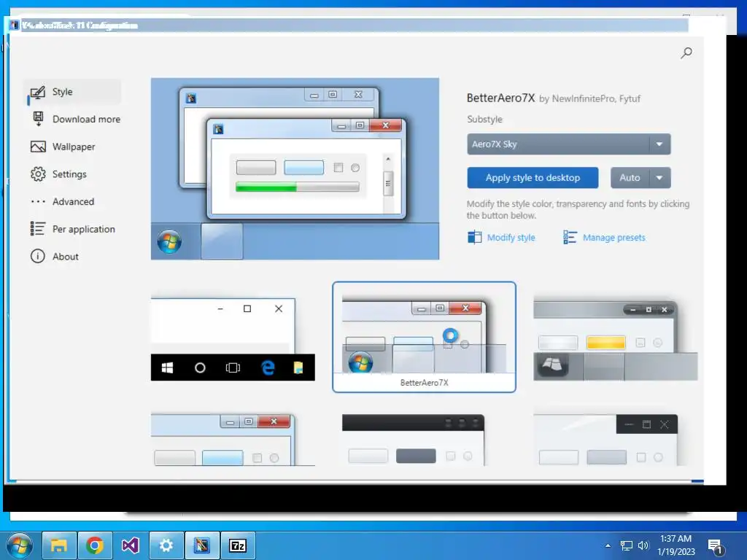Open Settings gear on taskbar
This screenshot has width=747, height=560.
click(x=166, y=545)
